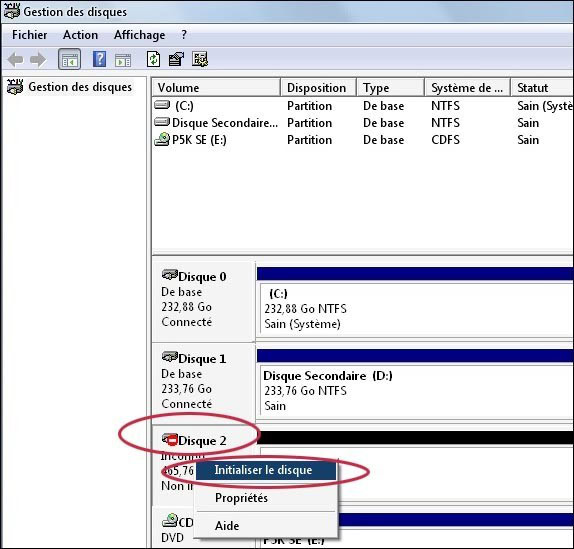This screenshot has height=549, width=574.
Task: Toggle the console tree pane icon
Action: click(70, 59)
